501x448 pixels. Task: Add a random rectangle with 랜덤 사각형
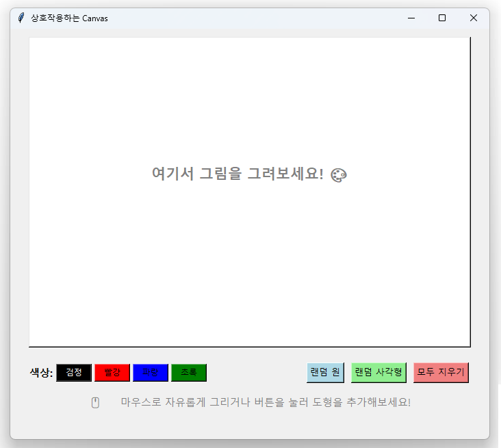pos(378,372)
